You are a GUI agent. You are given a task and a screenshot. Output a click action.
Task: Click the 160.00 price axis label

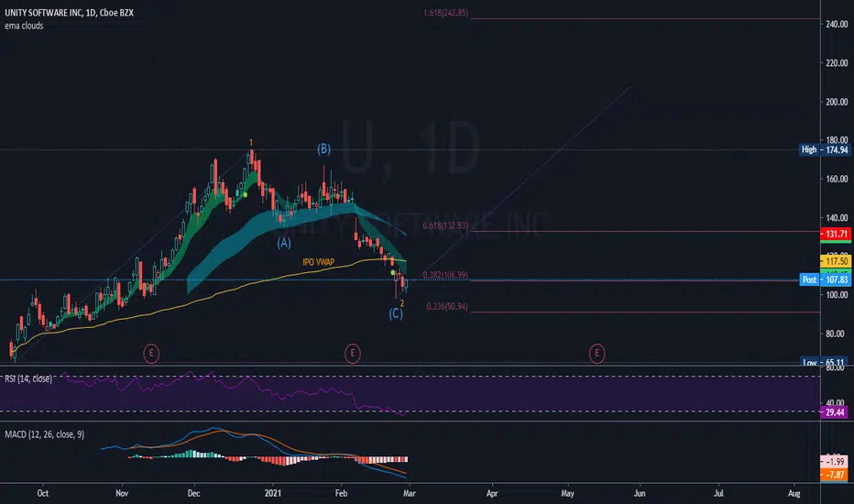[837, 179]
